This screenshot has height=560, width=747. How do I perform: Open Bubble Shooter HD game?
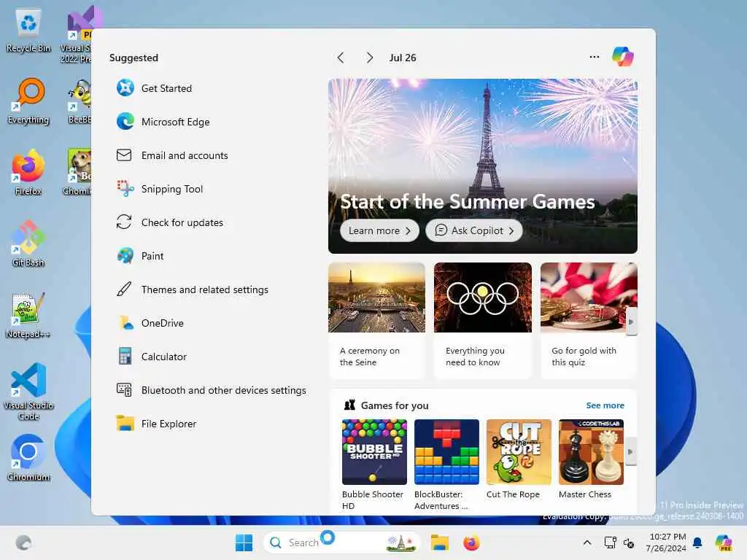tap(374, 464)
